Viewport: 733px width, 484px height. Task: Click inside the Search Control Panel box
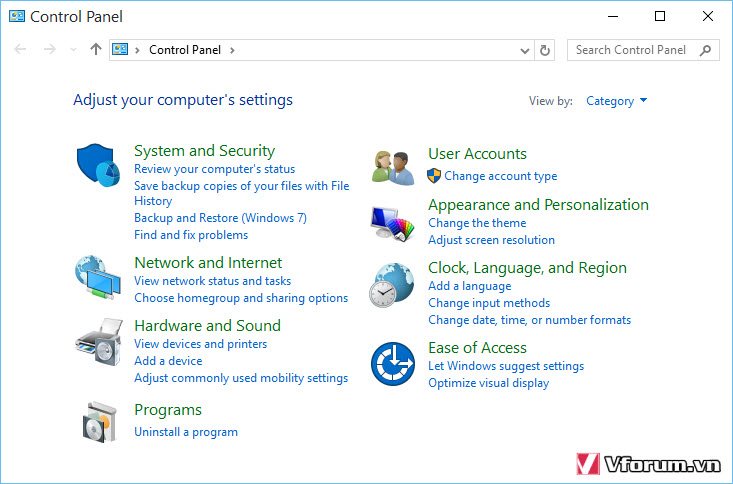pyautogui.click(x=643, y=50)
